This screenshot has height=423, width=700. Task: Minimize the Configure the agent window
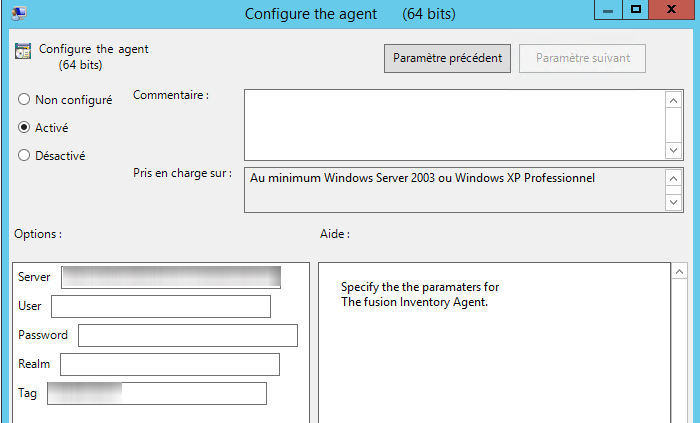tap(608, 10)
